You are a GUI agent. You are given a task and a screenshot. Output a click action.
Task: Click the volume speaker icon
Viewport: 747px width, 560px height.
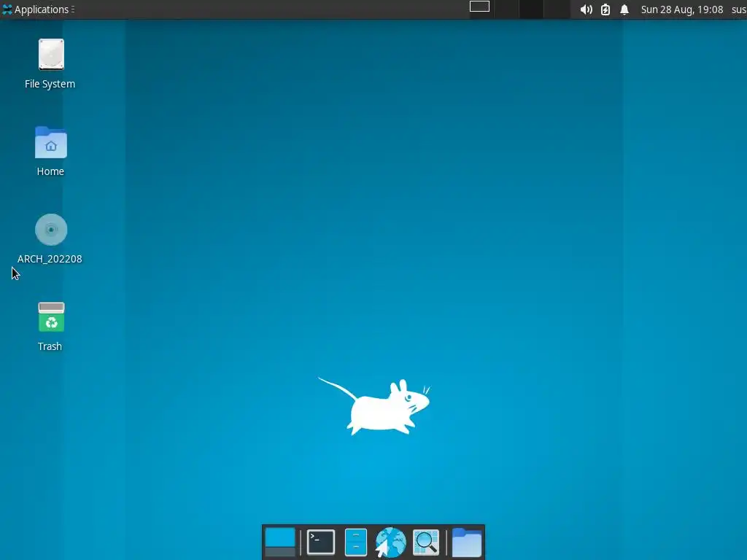[x=586, y=9]
